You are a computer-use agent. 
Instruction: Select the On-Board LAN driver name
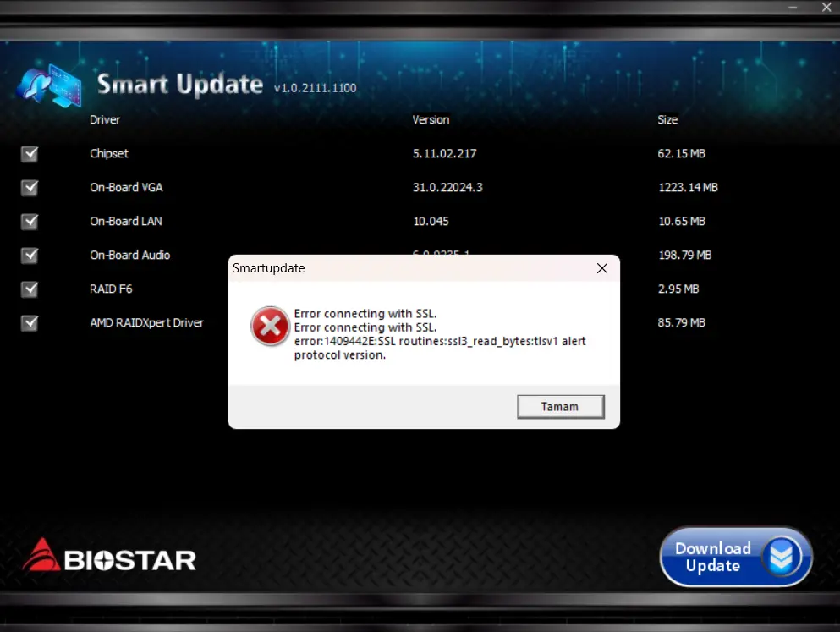pos(126,221)
